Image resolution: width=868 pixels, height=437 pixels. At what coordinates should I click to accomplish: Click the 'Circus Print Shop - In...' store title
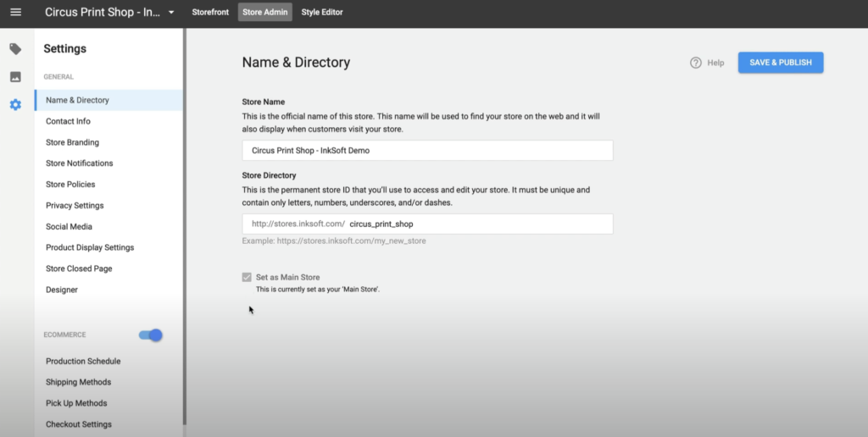coord(103,12)
